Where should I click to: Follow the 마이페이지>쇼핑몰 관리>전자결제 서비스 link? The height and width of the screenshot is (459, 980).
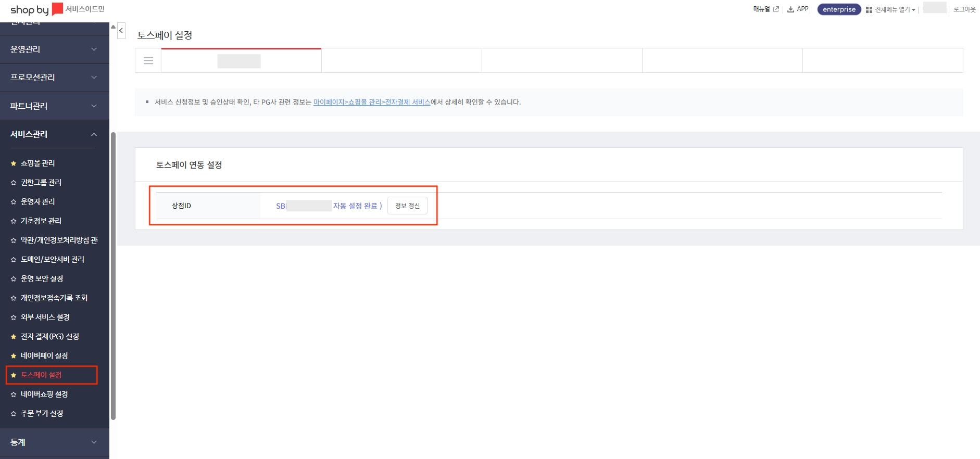[x=372, y=102]
